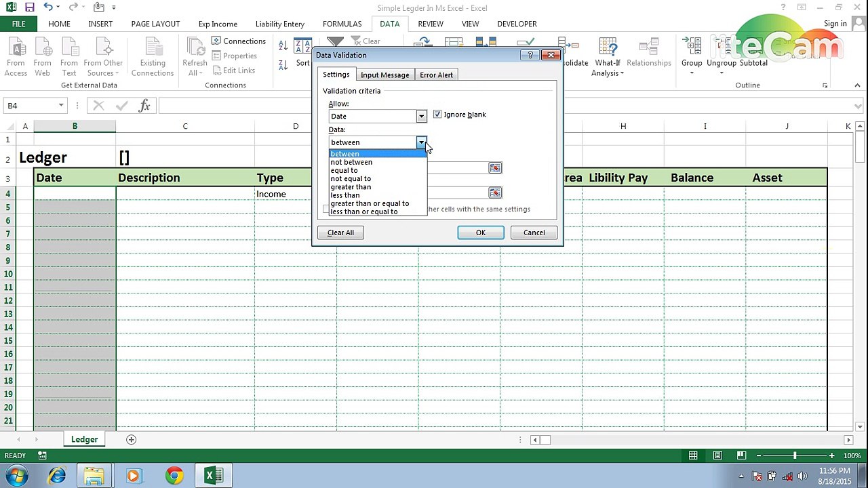Open the Windows Start menu
This screenshot has height=488, width=868.
click(16, 476)
